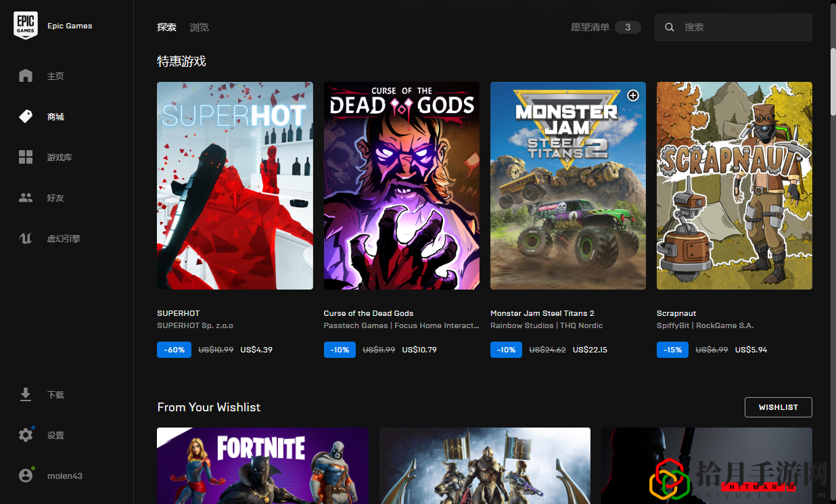Open the Scrapnaut cover image
The image size is (836, 504).
click(x=735, y=185)
